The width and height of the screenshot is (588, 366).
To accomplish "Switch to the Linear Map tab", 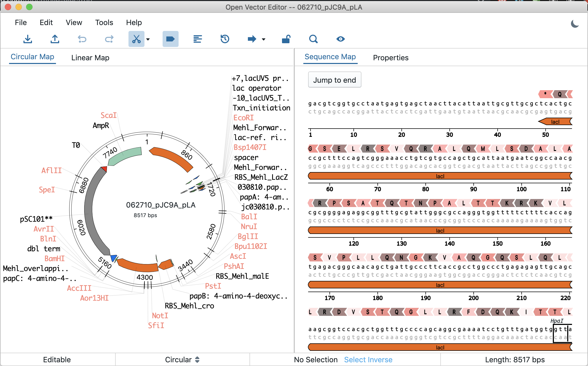I will tap(90, 58).
